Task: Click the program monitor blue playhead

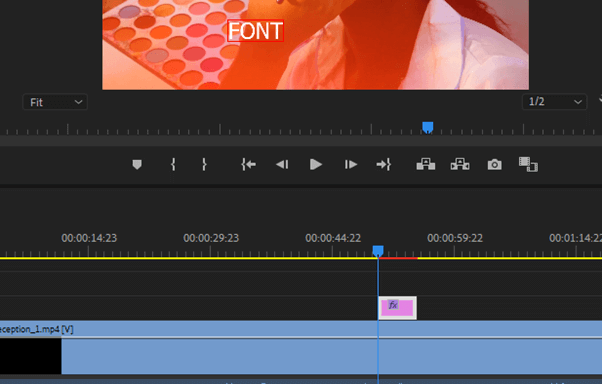Action: pyautogui.click(x=428, y=127)
